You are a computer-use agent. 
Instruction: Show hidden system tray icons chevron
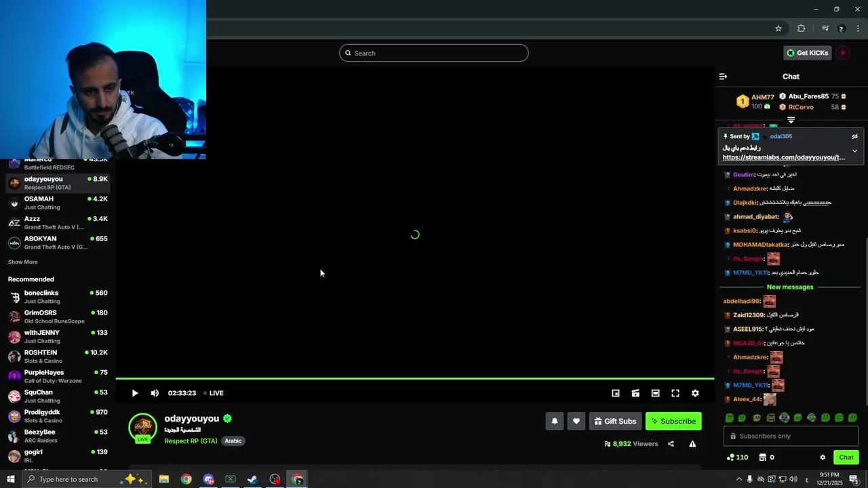[x=738, y=479]
